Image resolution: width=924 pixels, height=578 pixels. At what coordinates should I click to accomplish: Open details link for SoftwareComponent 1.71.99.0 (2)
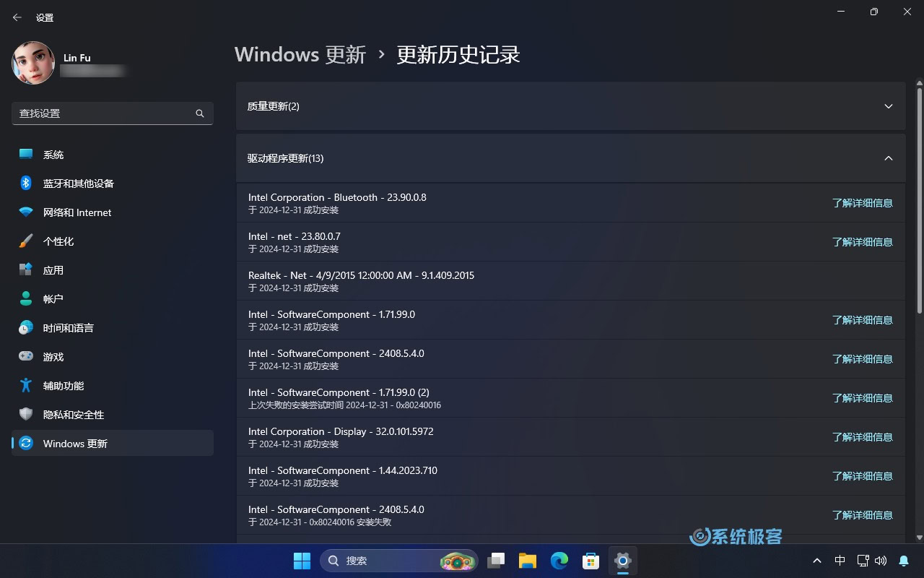(x=863, y=398)
